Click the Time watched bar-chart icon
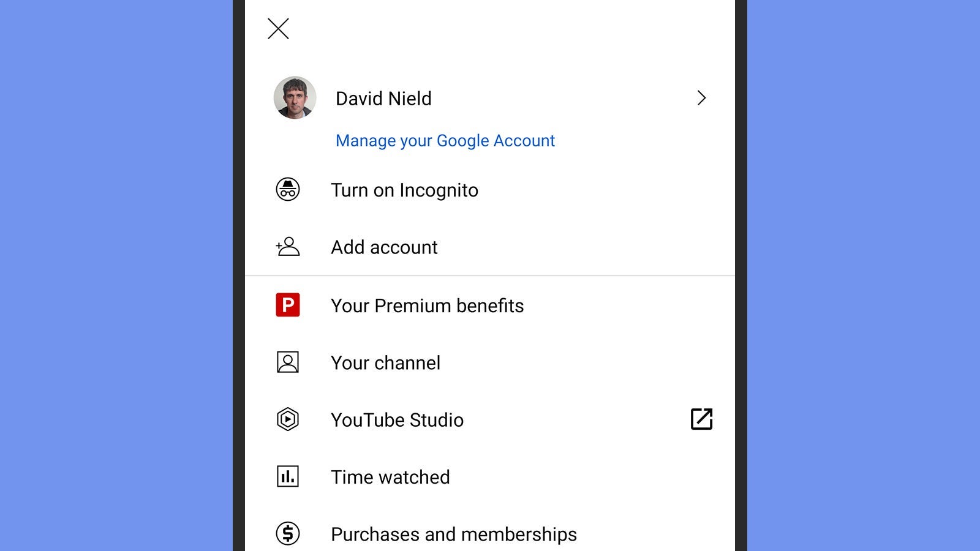 (288, 477)
